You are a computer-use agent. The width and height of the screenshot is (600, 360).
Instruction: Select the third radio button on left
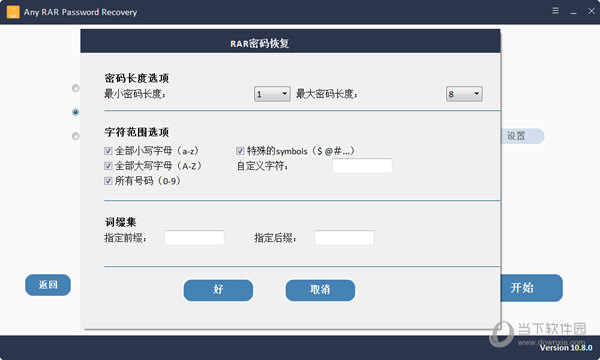75,136
